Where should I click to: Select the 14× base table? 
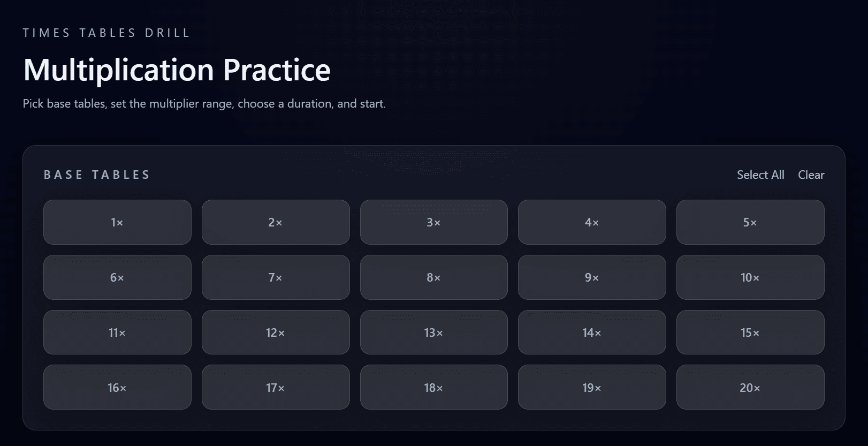pyautogui.click(x=591, y=332)
